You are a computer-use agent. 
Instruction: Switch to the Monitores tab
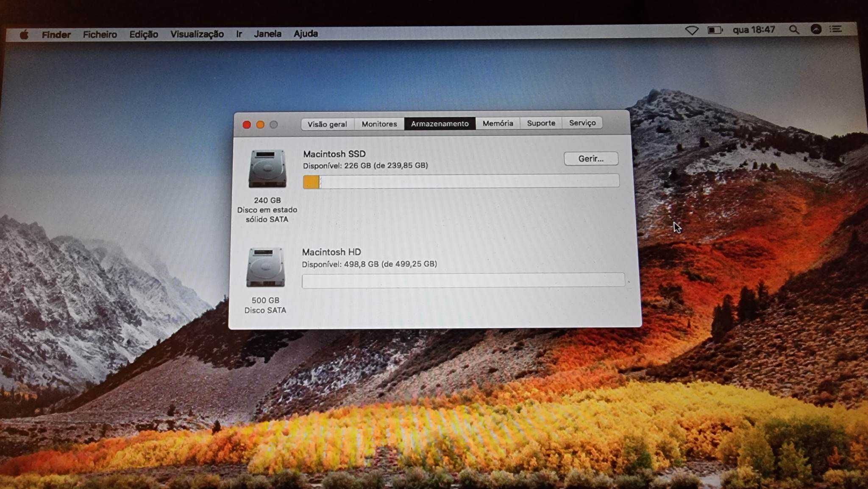(x=379, y=124)
